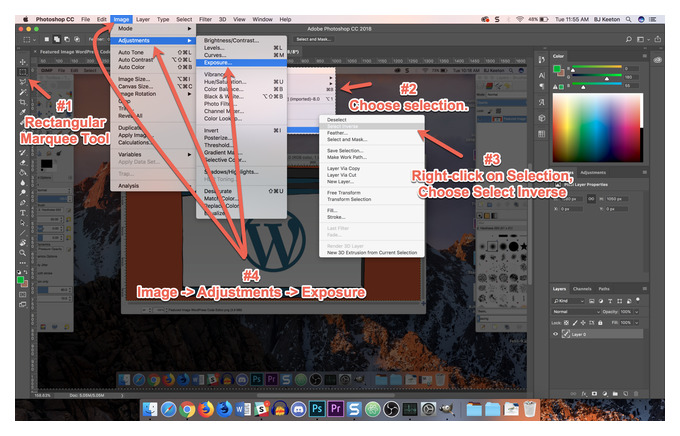Open the Image menu
The image size is (680, 436).
(121, 20)
